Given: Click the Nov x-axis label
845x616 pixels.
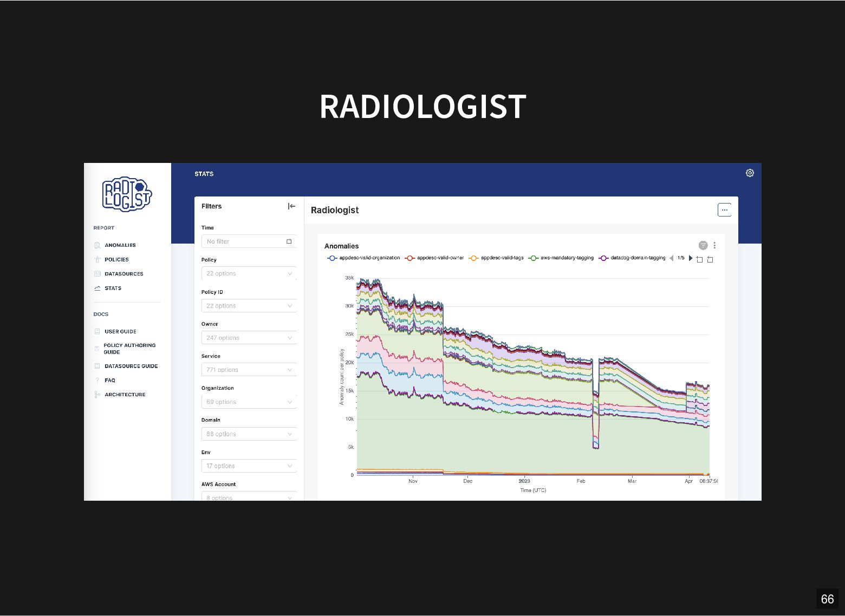Looking at the screenshot, I should coord(413,481).
